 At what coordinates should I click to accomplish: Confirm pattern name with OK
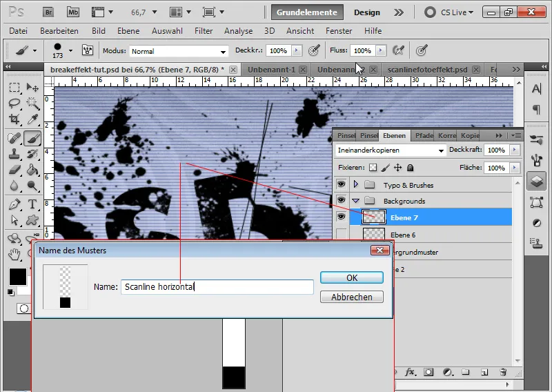(x=352, y=277)
